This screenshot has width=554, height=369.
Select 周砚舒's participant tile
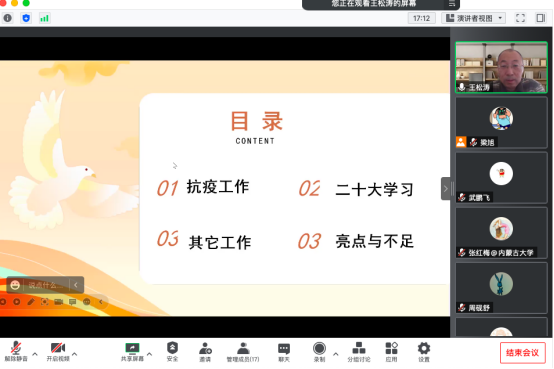501,288
